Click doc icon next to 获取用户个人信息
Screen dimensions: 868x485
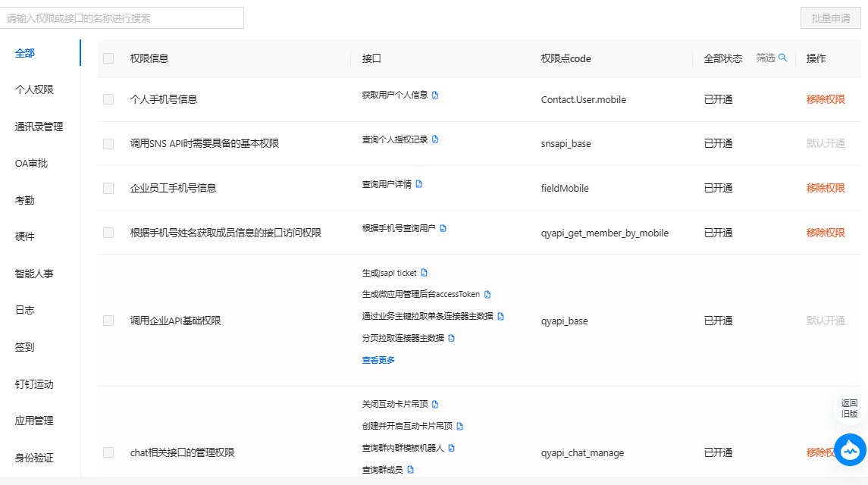pyautogui.click(x=435, y=95)
